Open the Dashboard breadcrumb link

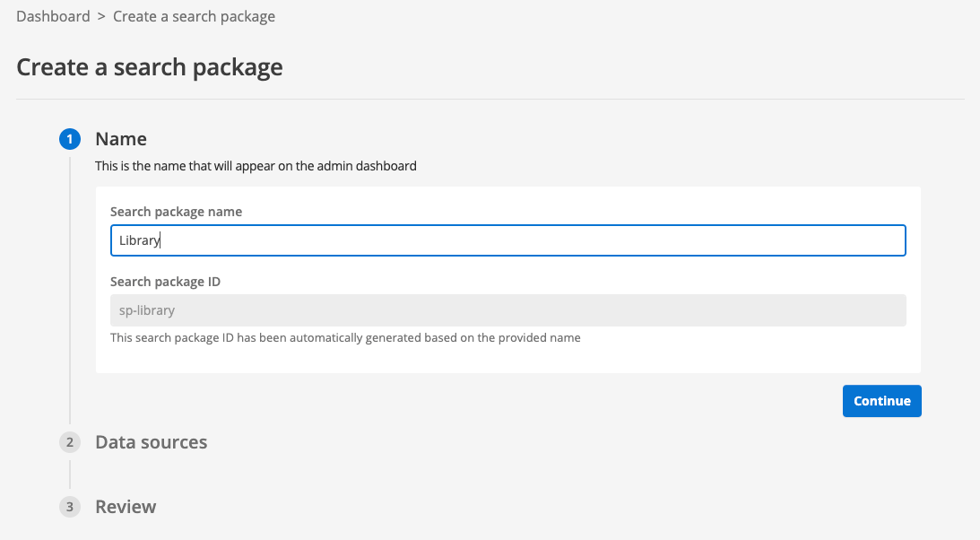coord(53,16)
